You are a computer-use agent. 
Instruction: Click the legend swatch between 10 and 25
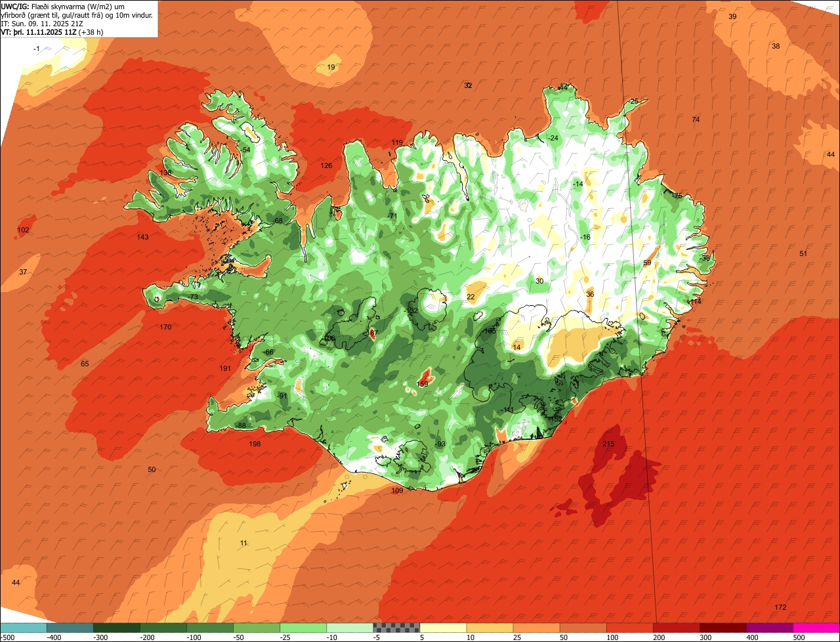pos(490,628)
